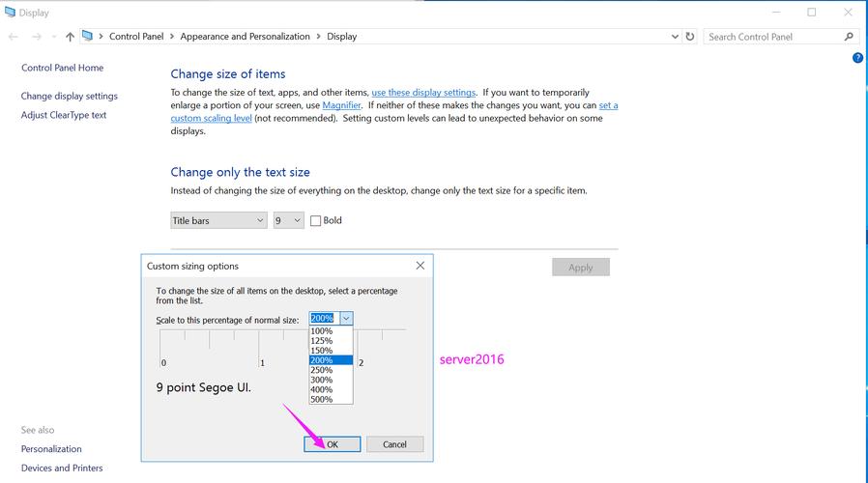Screen dimensions: 868x483
Task: Click OK in Custom sizing options
Action: pyautogui.click(x=332, y=444)
